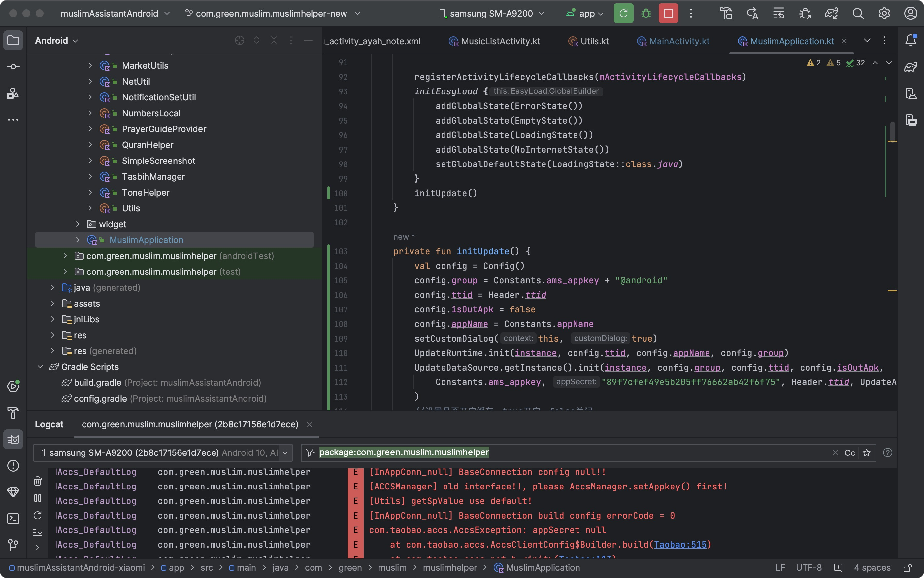Switch to the MainActivity.kt tab
924x578 pixels.
click(x=673, y=41)
